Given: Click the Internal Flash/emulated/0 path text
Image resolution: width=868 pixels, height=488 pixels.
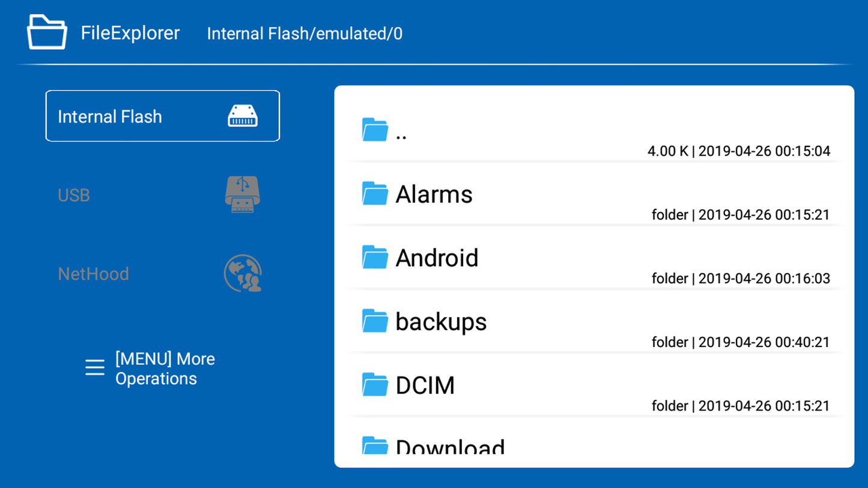Looking at the screenshot, I should 305,34.
